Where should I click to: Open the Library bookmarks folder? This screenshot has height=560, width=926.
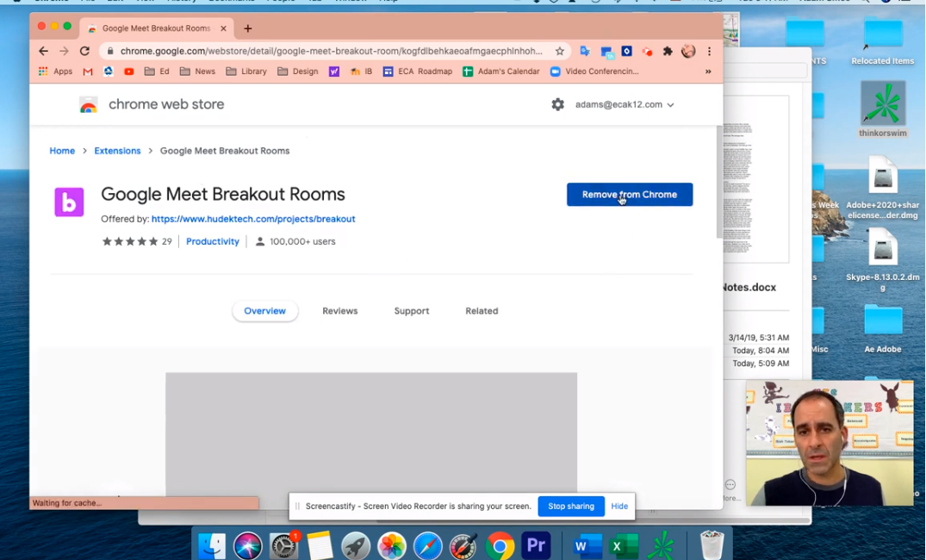click(246, 72)
